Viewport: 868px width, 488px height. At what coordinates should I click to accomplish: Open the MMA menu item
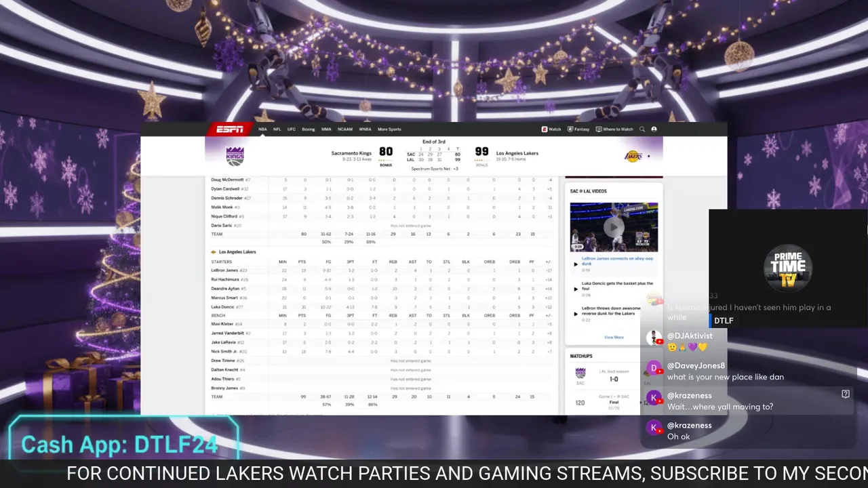[326, 129]
